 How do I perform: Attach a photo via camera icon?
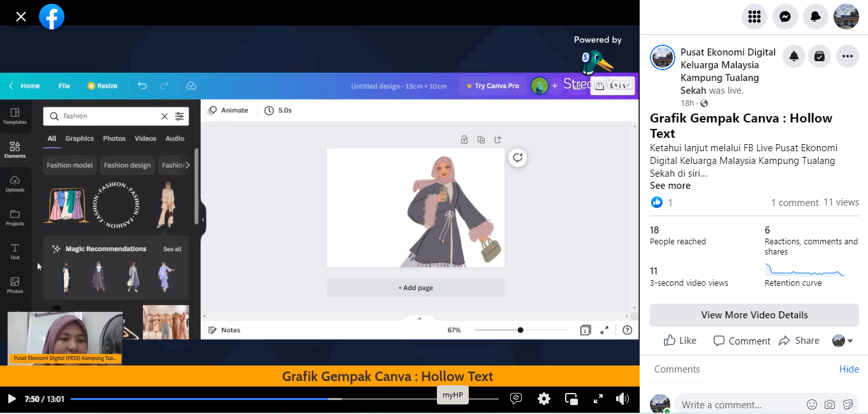830,404
